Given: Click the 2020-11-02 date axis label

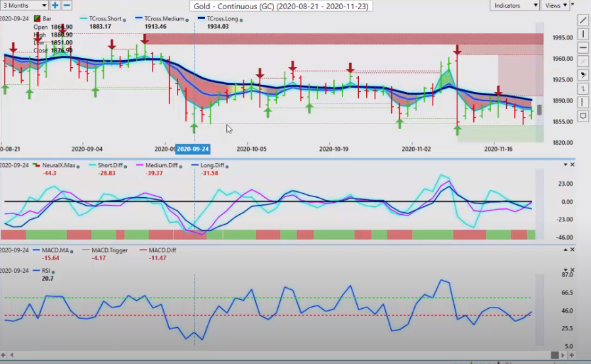Looking at the screenshot, I should (416, 149).
